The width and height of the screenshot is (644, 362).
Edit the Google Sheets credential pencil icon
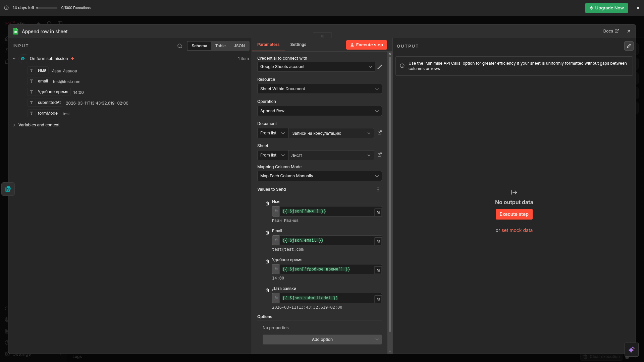[x=380, y=67]
